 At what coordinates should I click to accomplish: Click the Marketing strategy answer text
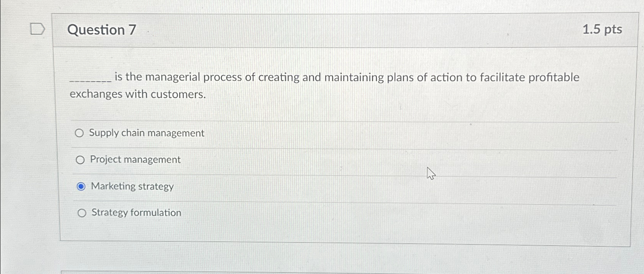pyautogui.click(x=132, y=186)
